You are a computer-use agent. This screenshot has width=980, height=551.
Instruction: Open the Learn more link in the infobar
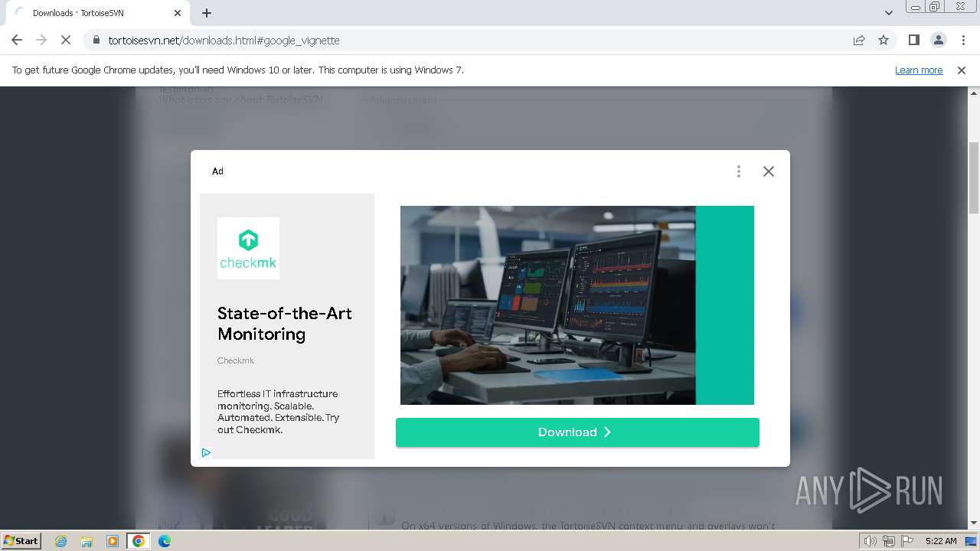919,70
